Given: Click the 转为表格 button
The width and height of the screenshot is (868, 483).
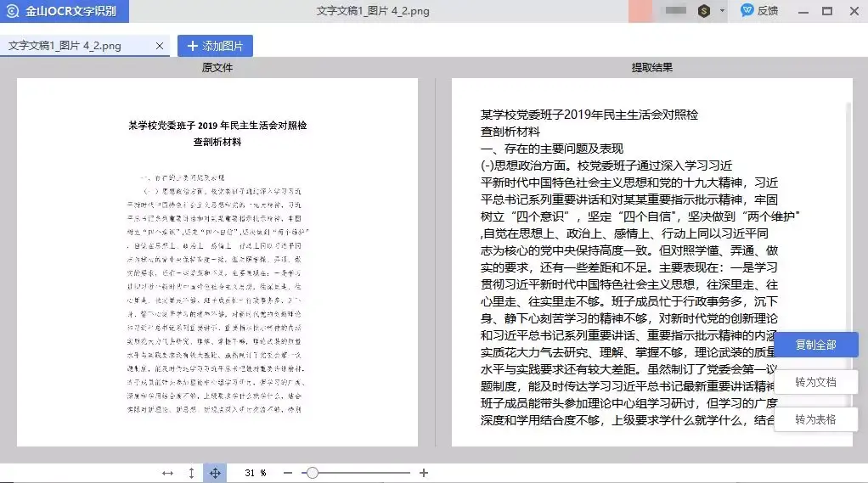Looking at the screenshot, I should click(x=815, y=419).
